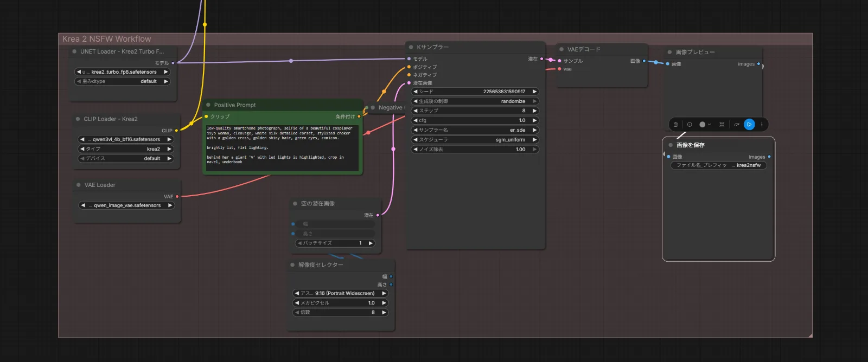Select the Krea 2 NSFW Workflow group title
The width and height of the screenshot is (868, 362).
[107, 39]
